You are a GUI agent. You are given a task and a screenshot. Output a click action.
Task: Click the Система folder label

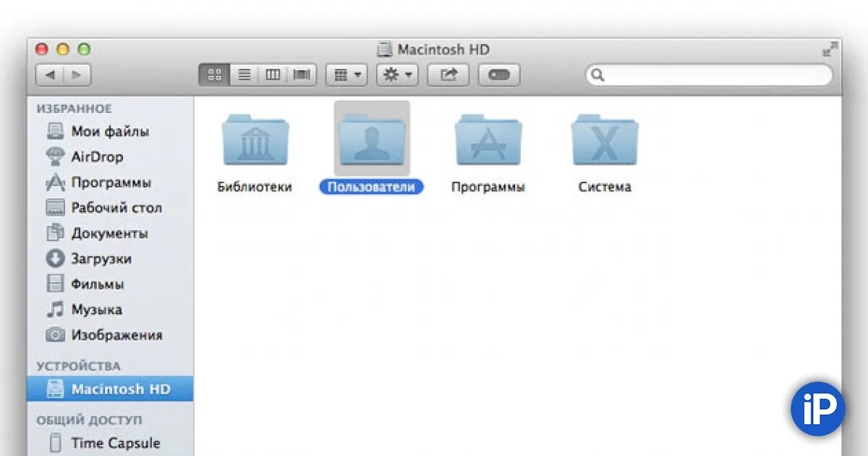coord(605,187)
